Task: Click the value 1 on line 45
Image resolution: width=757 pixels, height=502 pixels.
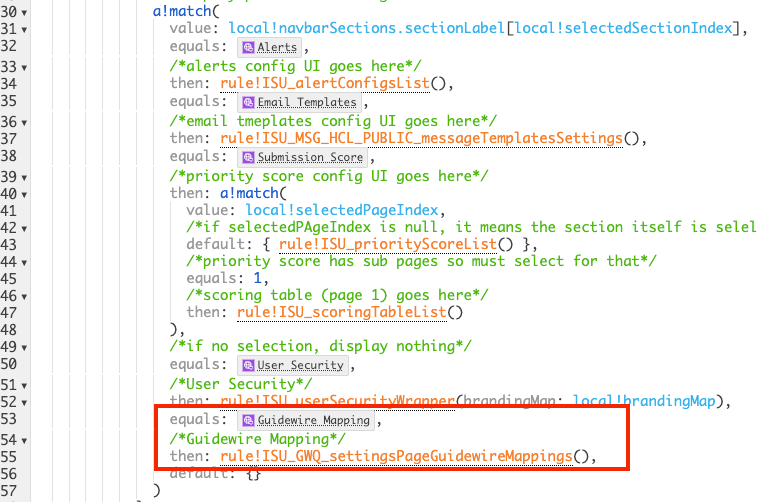Action: (x=257, y=278)
